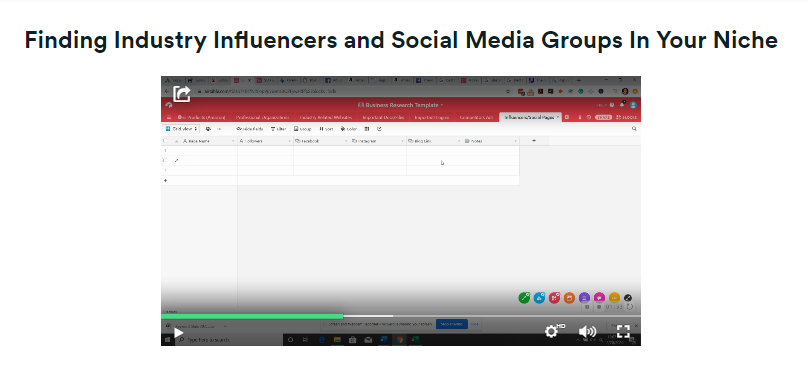Play the video
This screenshot has width=808, height=382.
pyautogui.click(x=178, y=333)
